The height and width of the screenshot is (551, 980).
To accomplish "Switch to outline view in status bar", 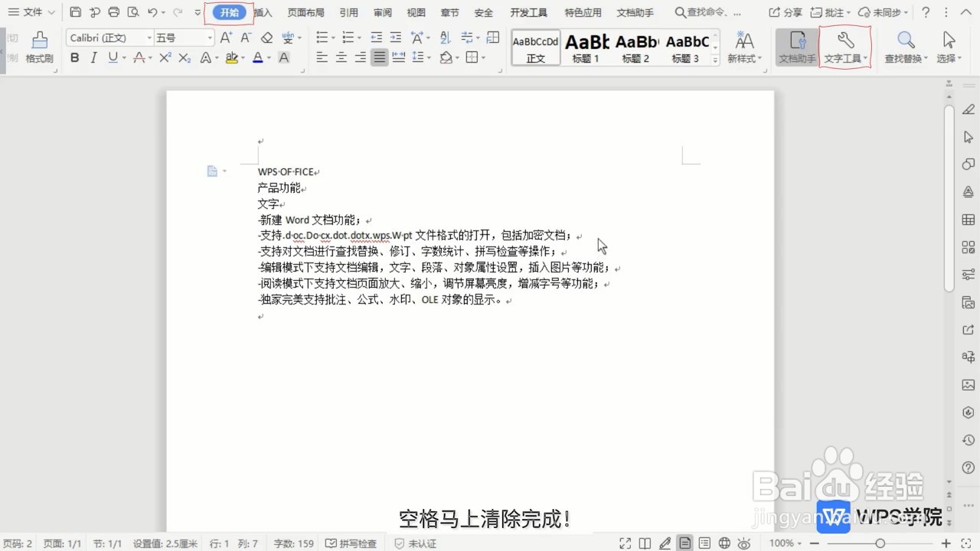I will [704, 543].
